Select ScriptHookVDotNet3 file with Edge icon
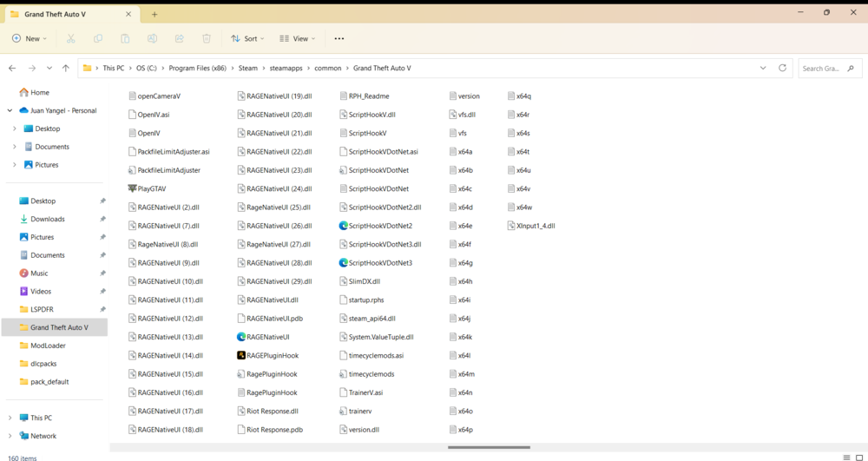Viewport: 868px width, 461px height. pyautogui.click(x=375, y=263)
